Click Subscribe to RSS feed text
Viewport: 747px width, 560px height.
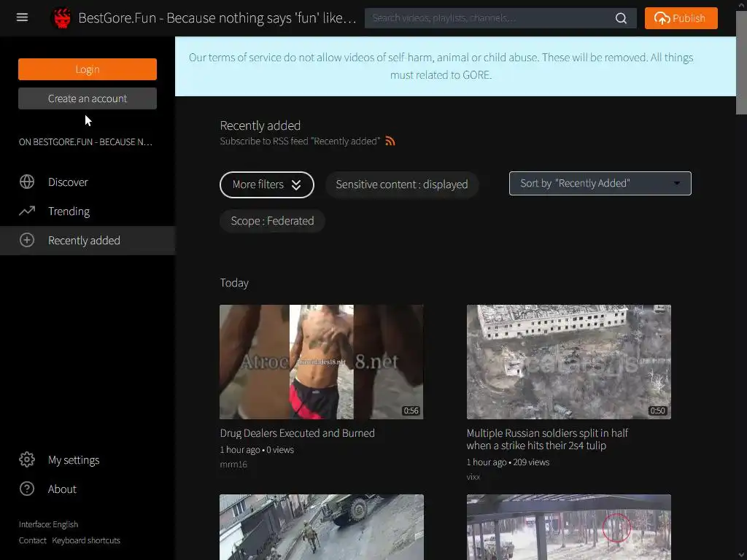coord(300,141)
